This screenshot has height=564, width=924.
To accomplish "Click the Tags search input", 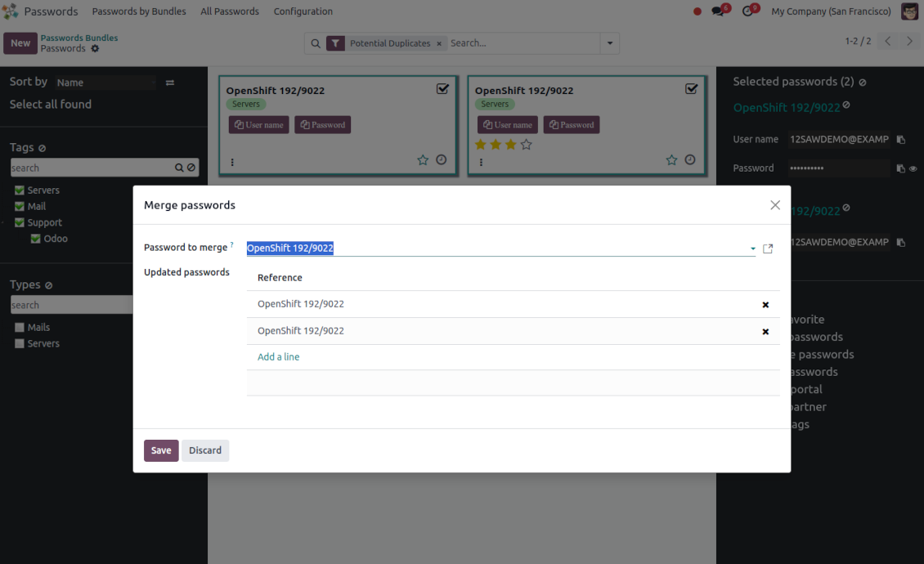I will coord(92,168).
